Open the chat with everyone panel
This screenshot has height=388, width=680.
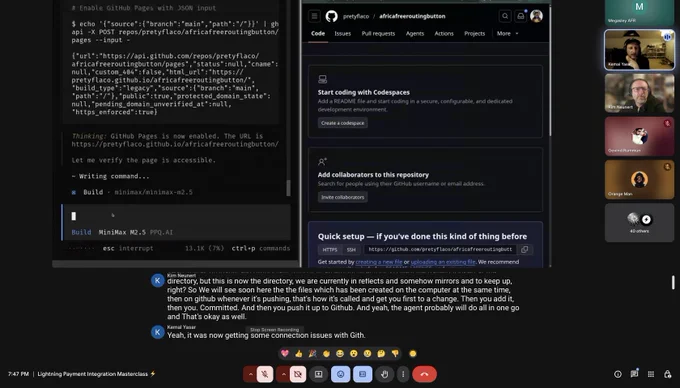tap(634, 373)
